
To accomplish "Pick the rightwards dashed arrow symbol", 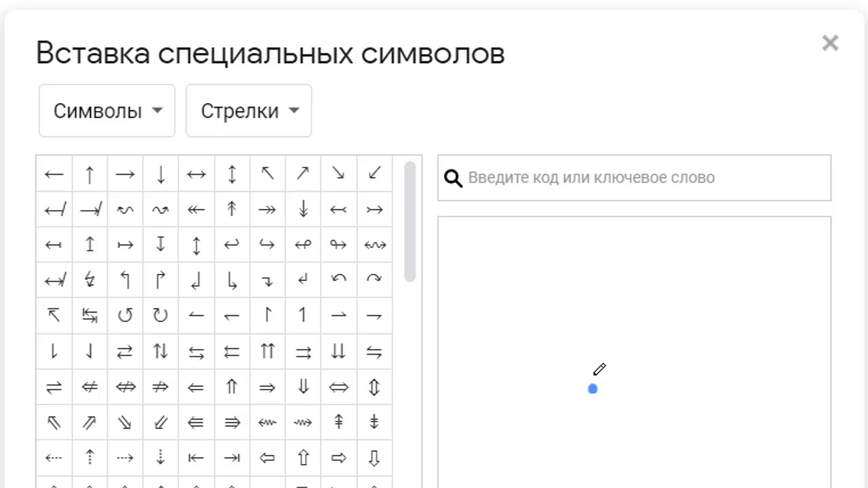I will tap(125, 457).
